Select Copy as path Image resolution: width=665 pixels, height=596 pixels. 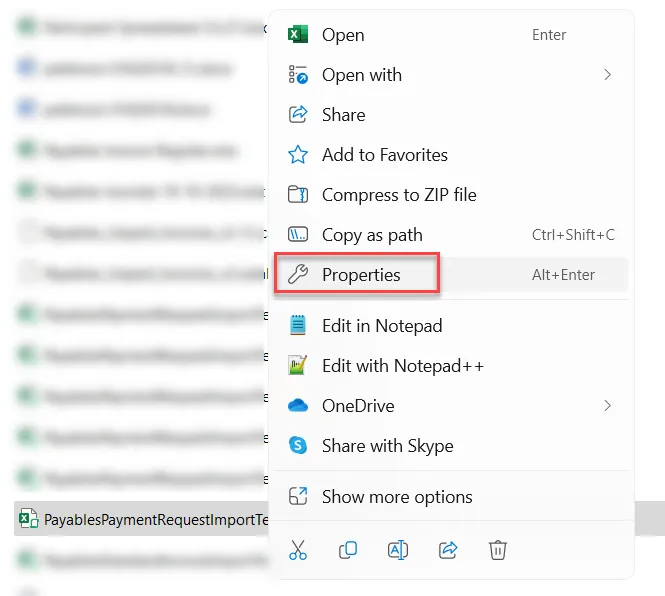click(x=371, y=235)
